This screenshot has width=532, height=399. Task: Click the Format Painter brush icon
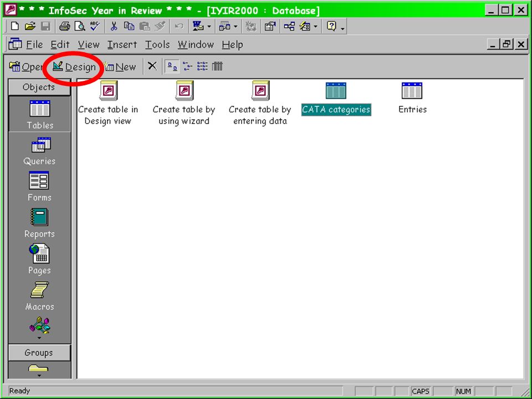pyautogui.click(x=160, y=26)
